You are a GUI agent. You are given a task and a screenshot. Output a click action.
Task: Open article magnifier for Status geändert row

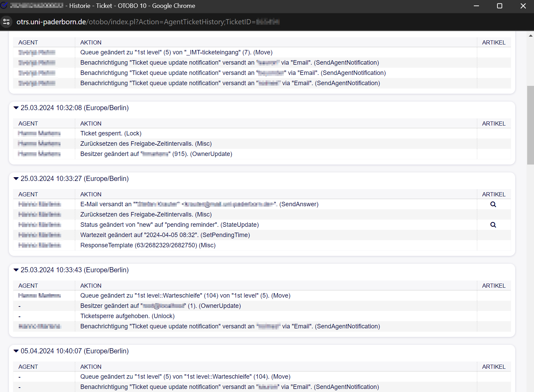pyautogui.click(x=493, y=225)
